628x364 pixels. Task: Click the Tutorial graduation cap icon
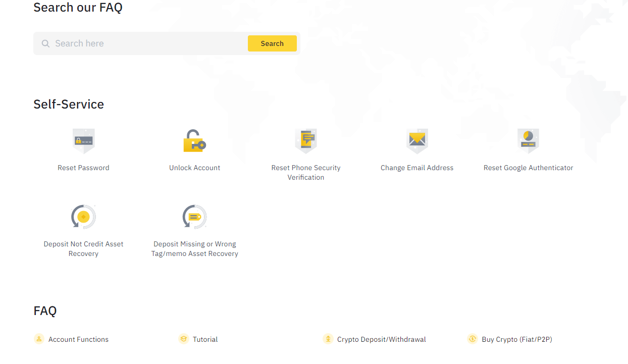(x=184, y=339)
